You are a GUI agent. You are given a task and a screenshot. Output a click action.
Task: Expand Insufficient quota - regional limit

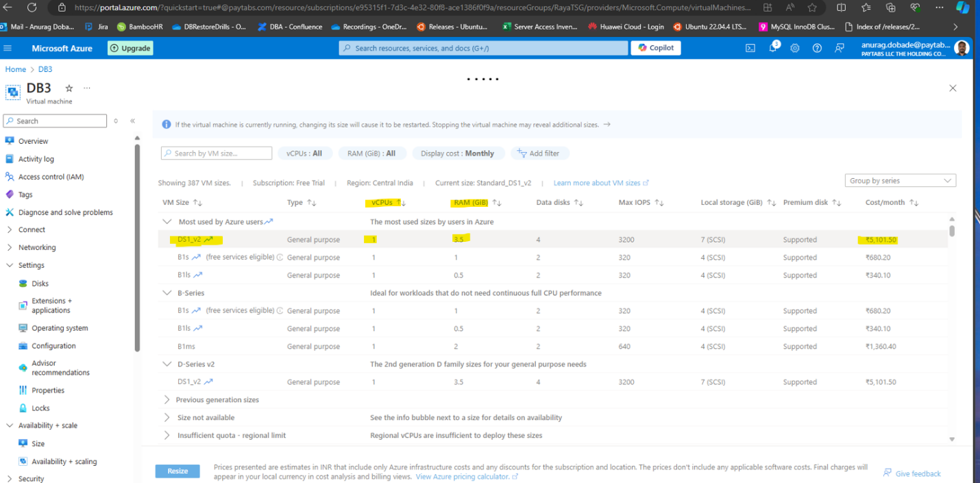click(167, 436)
